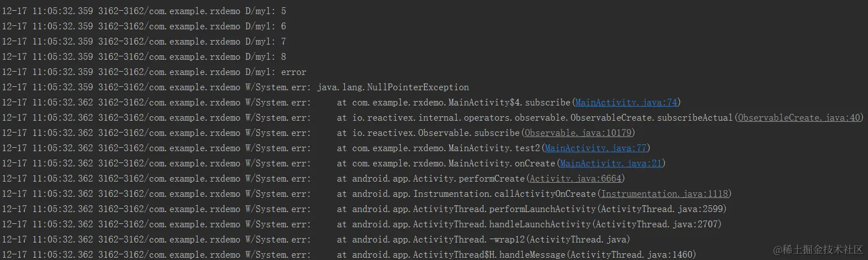
Task: Open the MainActivity.java:21 link
Action: click(x=611, y=164)
